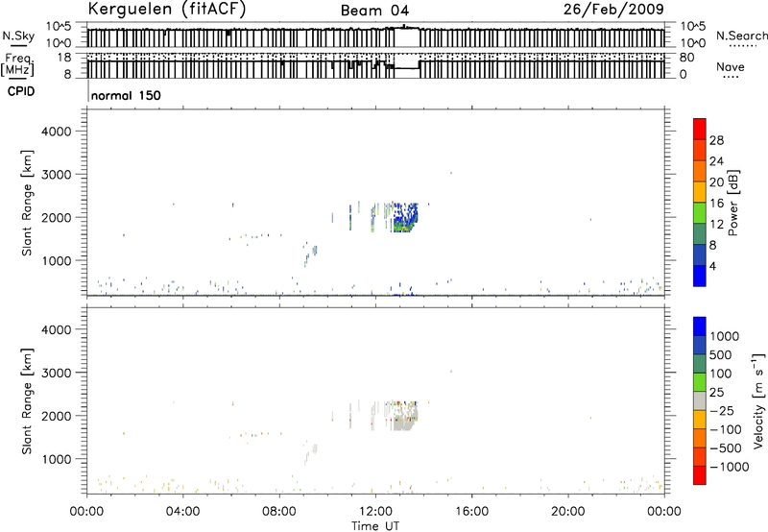768x532 pixels.
Task: Click the CPID label
Action: point(20,91)
